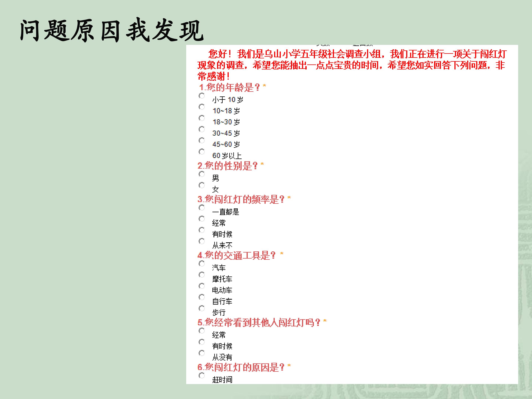Select 有时候 under question 5
Image resolution: width=532 pixels, height=399 pixels.
point(202,342)
